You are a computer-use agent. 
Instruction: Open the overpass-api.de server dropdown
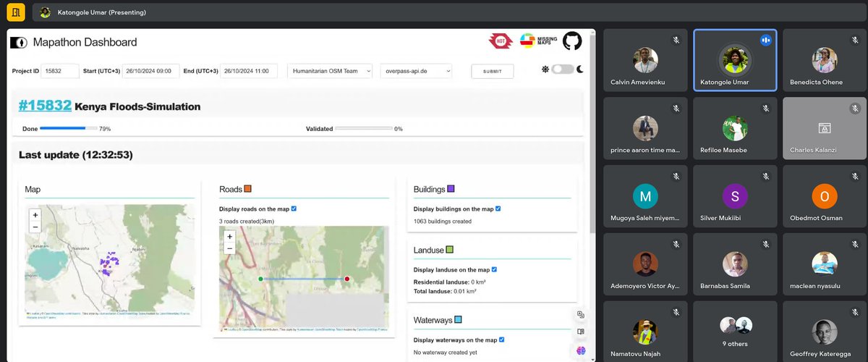pyautogui.click(x=416, y=71)
